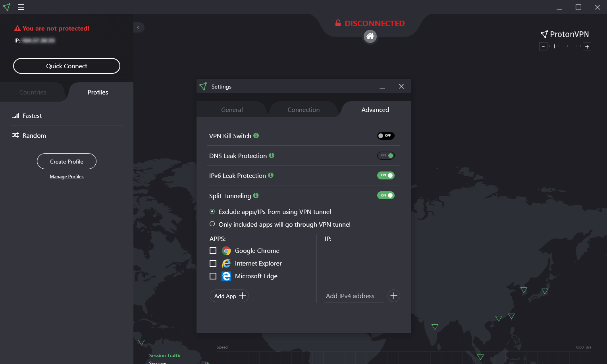
Task: Select the Advanced settings tab
Action: point(375,110)
